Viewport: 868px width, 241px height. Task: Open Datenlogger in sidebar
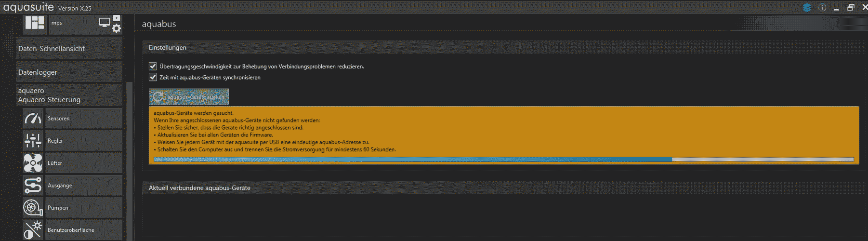click(x=69, y=72)
